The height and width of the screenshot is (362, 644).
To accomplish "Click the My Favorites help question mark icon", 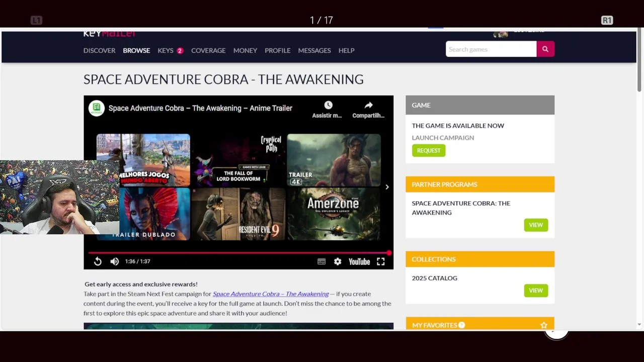I will (462, 325).
